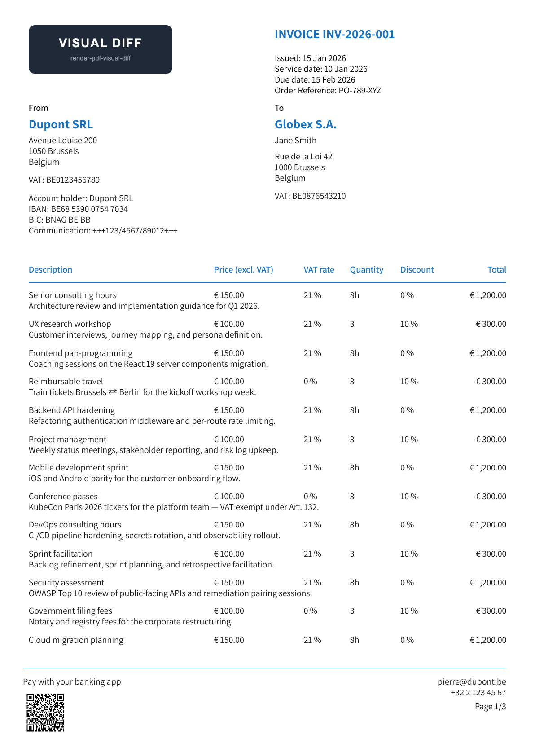Click the Conference passes line item
Image resolution: width=535 pixels, height=756 pixels.
pyautogui.click(x=267, y=502)
